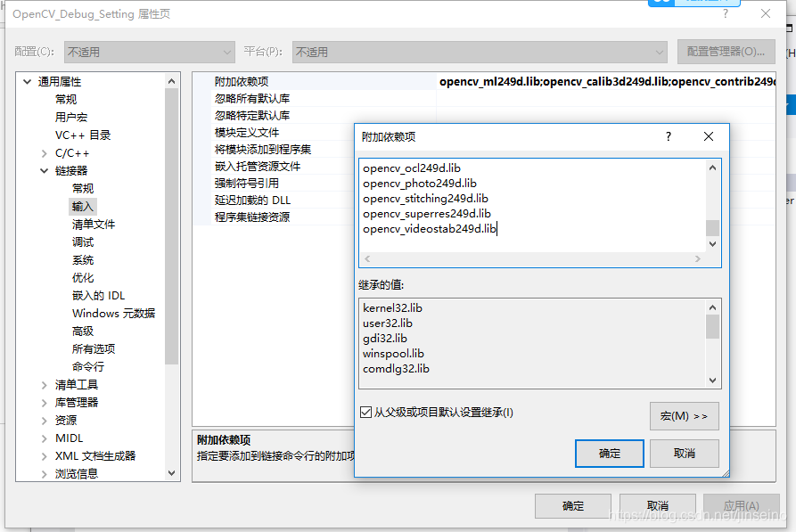
Task: Open the 平台(P) dropdown
Action: [661, 52]
